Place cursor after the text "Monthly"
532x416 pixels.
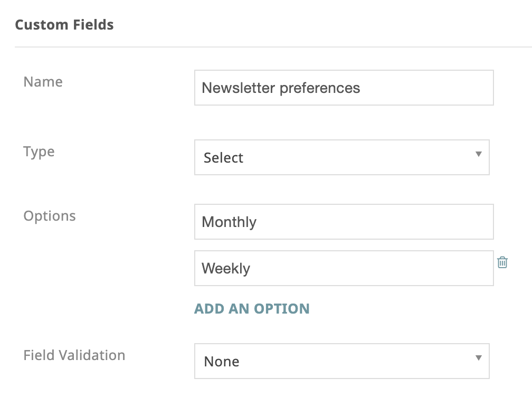point(258,222)
